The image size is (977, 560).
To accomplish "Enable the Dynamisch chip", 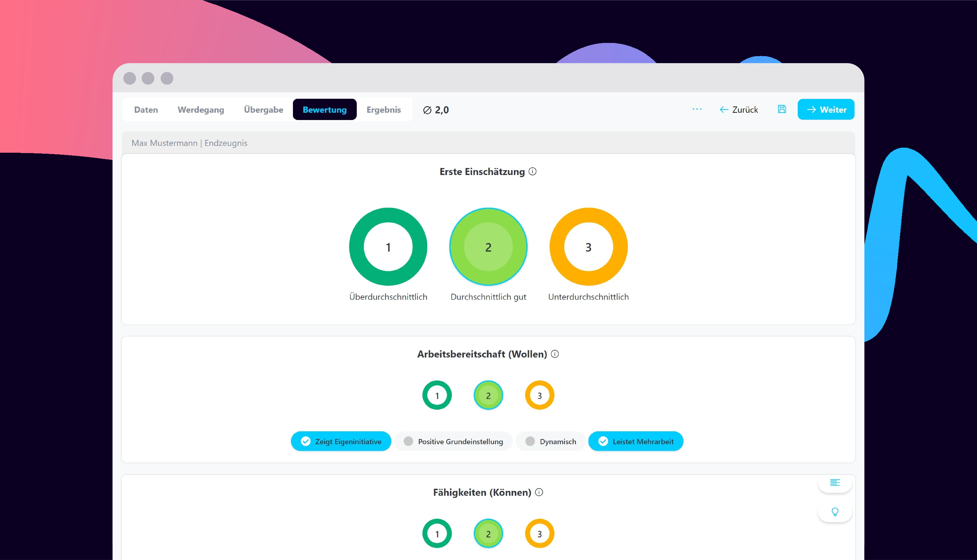I will 551,441.
